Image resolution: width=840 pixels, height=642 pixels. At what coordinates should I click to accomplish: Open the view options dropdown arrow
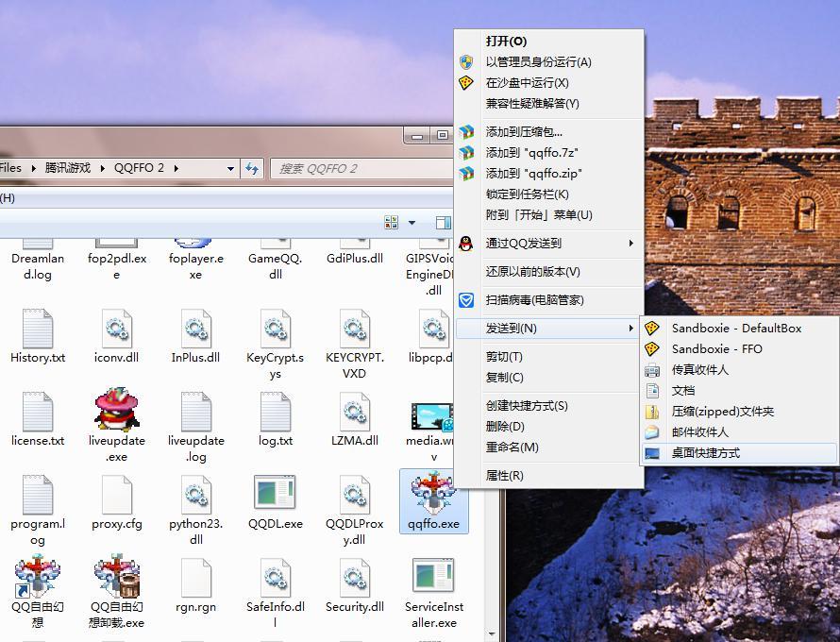click(x=412, y=223)
